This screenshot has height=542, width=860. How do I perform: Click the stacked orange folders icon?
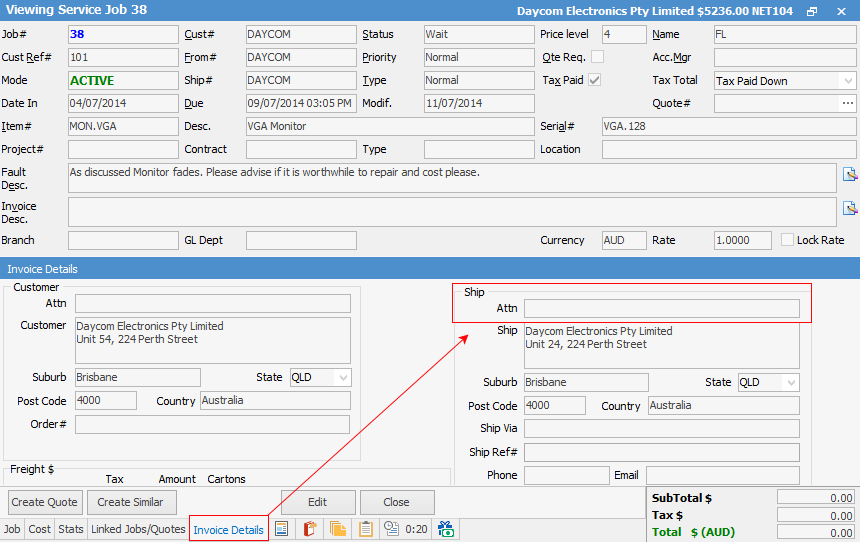coord(337,529)
